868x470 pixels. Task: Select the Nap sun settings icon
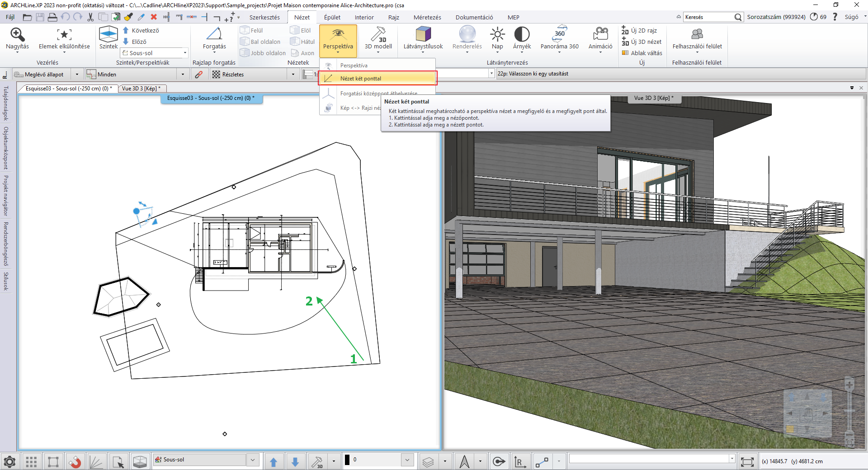497,35
